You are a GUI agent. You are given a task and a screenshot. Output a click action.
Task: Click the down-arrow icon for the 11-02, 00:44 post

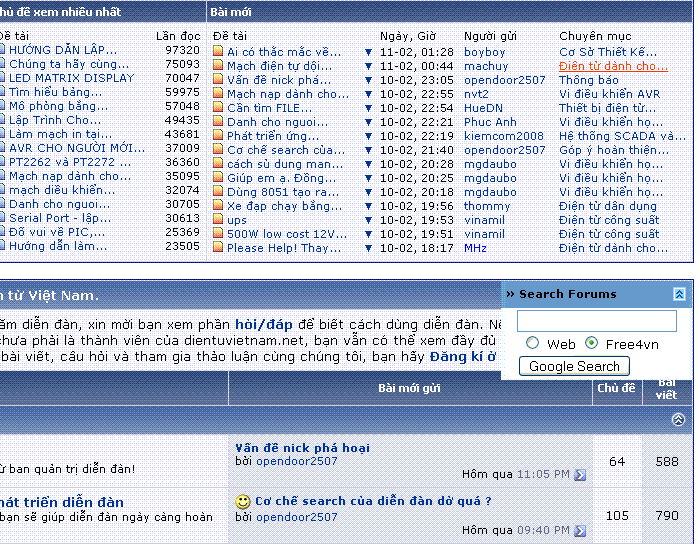368,66
